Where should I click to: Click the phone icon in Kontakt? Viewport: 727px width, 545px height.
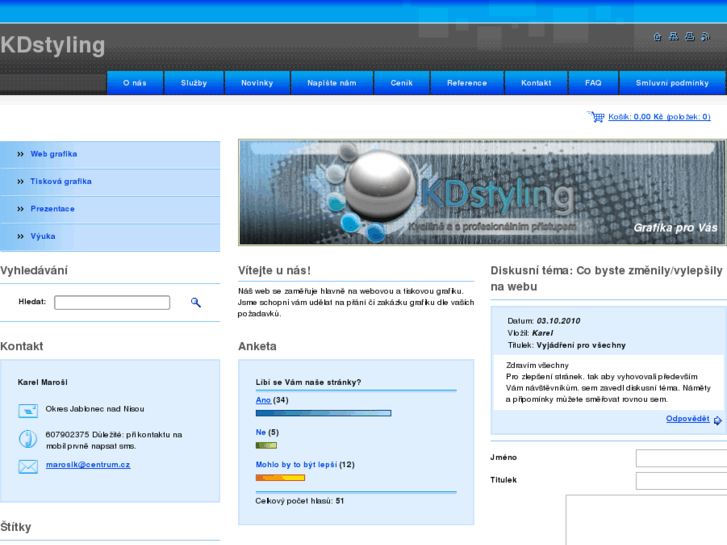point(28,438)
